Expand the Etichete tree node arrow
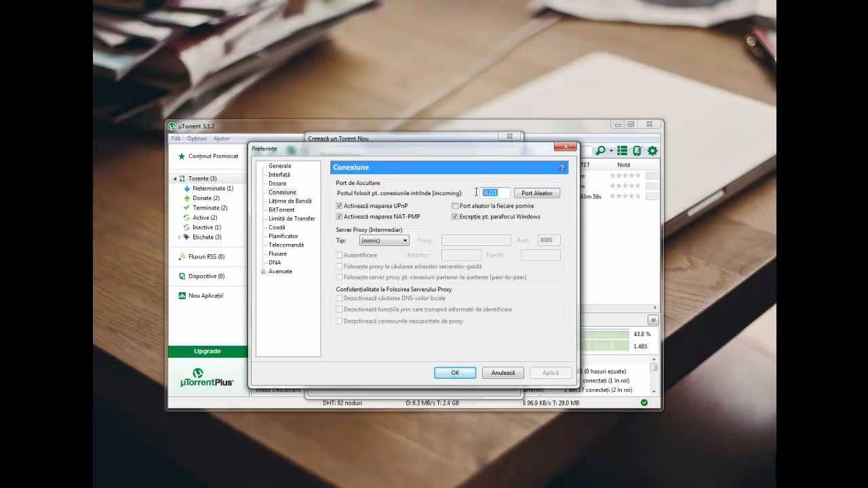Viewport: 868px width, 488px height. click(180, 237)
